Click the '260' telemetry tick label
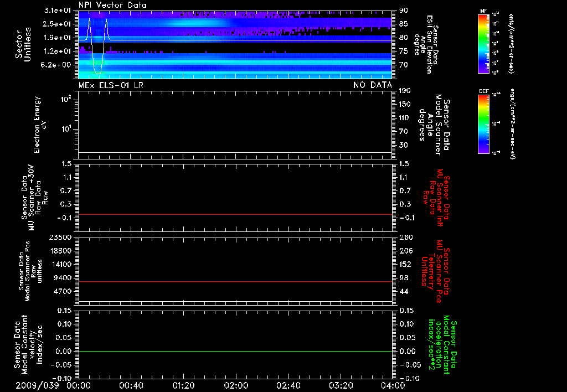The width and height of the screenshot is (567, 392). [x=406, y=238]
